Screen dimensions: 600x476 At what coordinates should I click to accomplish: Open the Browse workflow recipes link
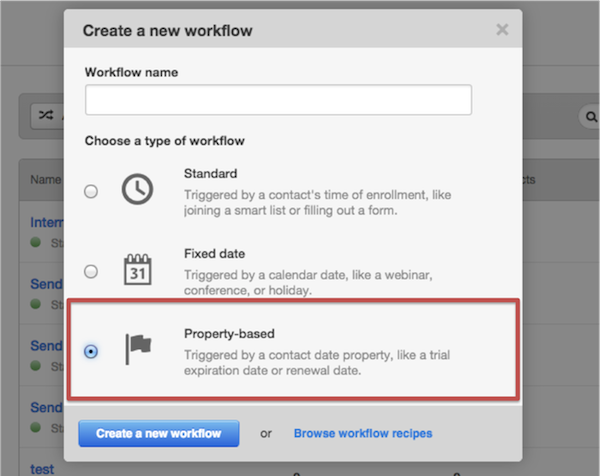[362, 433]
